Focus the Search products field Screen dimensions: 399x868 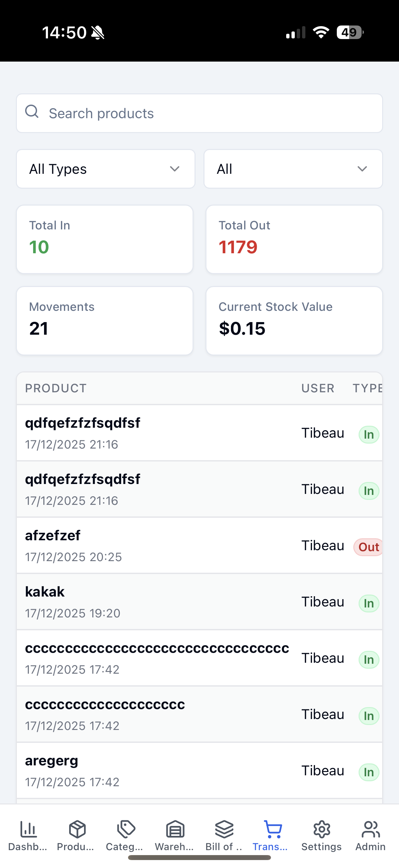(x=209, y=114)
